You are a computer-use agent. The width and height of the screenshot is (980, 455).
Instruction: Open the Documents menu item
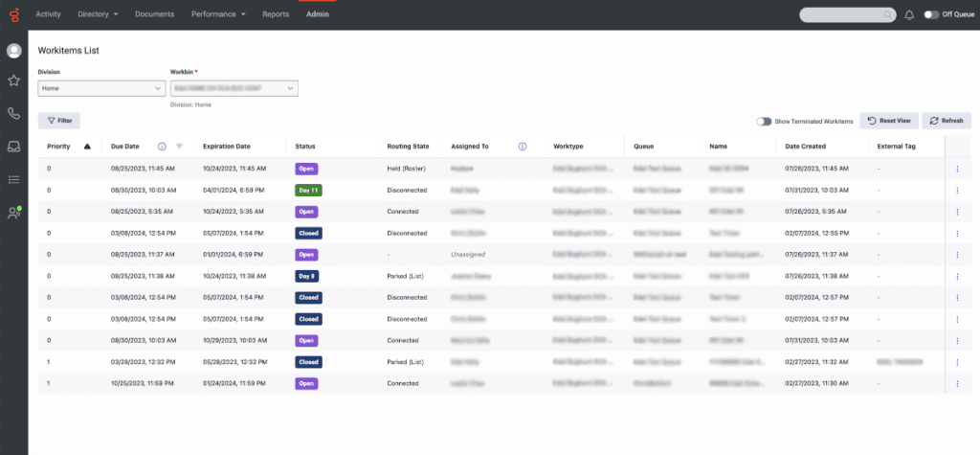coord(154,14)
